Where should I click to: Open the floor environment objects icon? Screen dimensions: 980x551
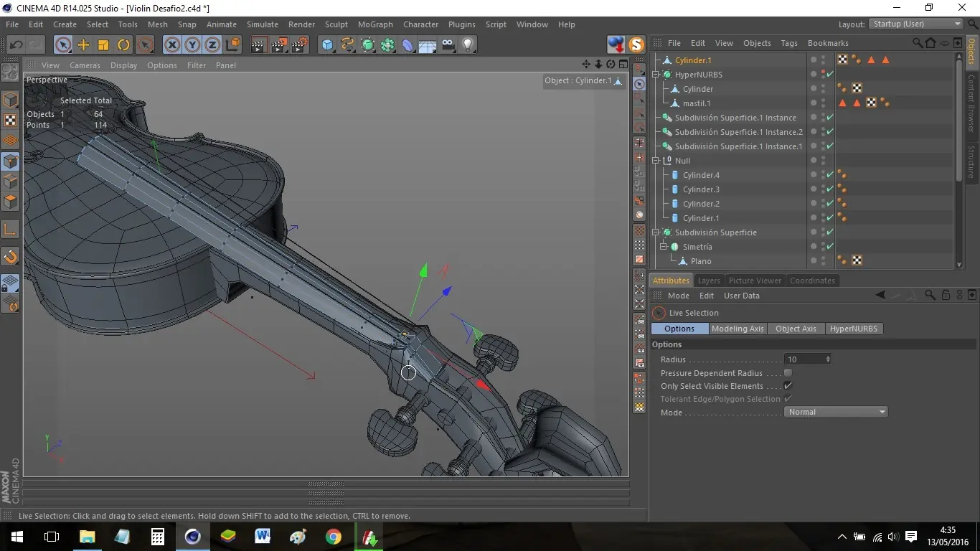pos(428,44)
